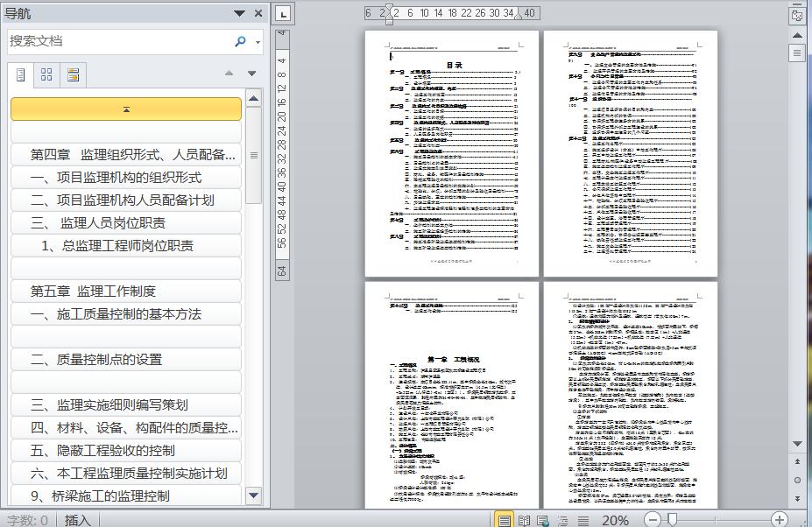Jump to document start via yellow bar
The image size is (812, 527).
point(126,109)
